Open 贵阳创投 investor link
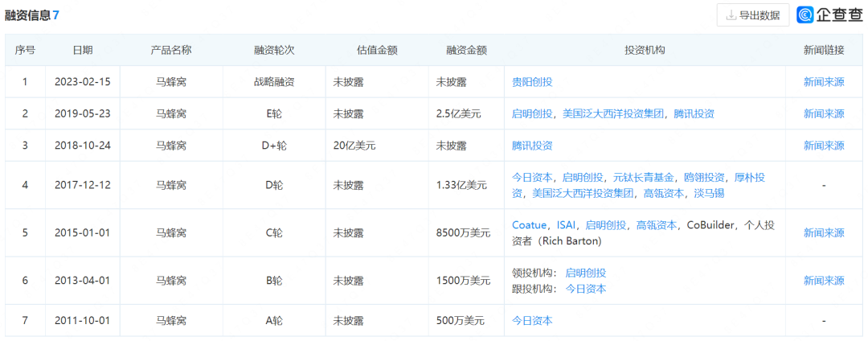 (x=532, y=82)
